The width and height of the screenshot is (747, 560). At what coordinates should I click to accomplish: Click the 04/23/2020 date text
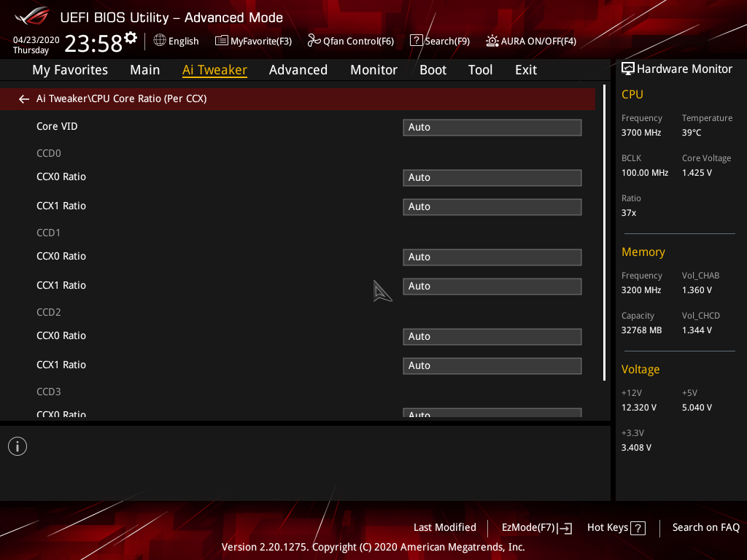coord(36,40)
